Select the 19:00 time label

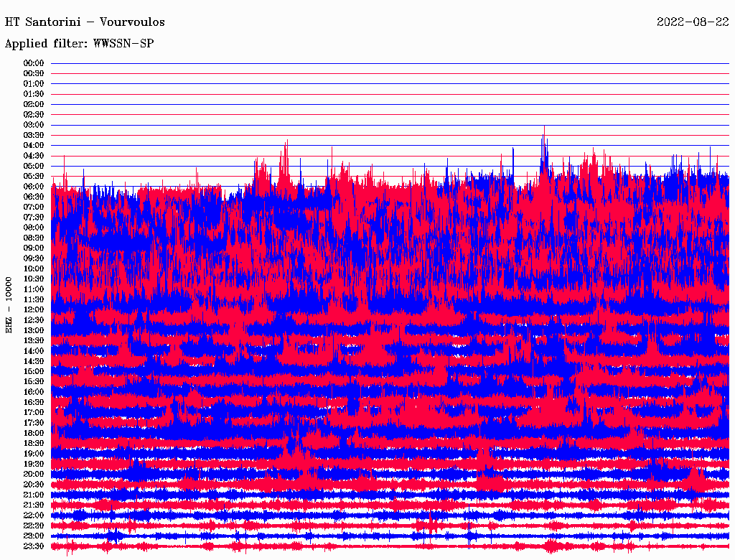tap(34, 454)
